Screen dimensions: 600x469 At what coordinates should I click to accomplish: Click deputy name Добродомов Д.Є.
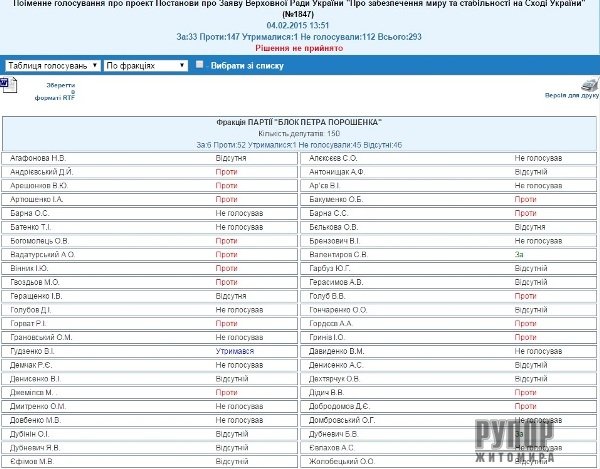341,407
